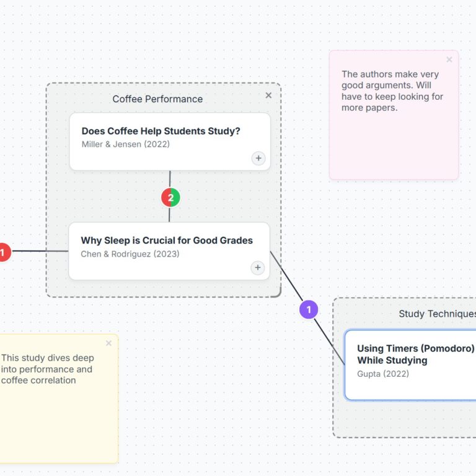Close the pink note about authors' arguments

449,60
